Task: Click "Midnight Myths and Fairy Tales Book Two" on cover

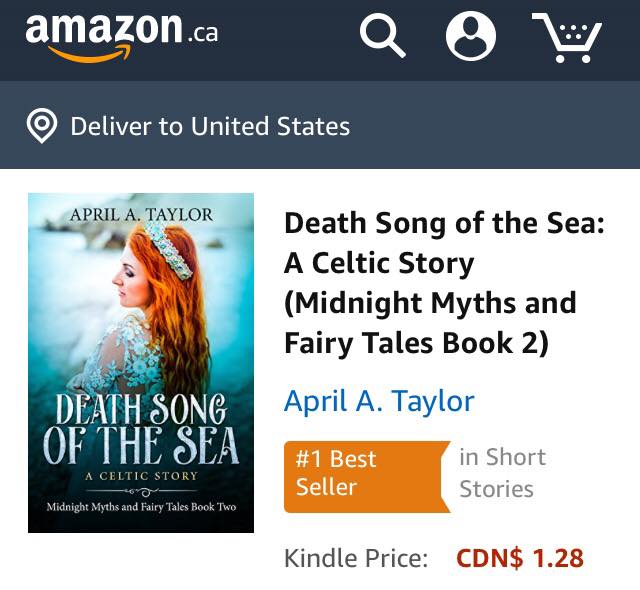Action: pyautogui.click(x=141, y=507)
